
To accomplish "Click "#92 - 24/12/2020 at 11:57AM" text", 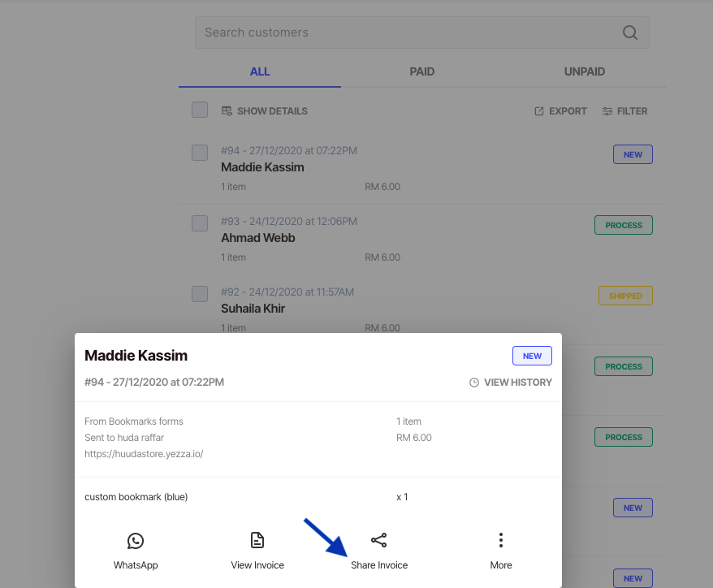I will pyautogui.click(x=287, y=292).
